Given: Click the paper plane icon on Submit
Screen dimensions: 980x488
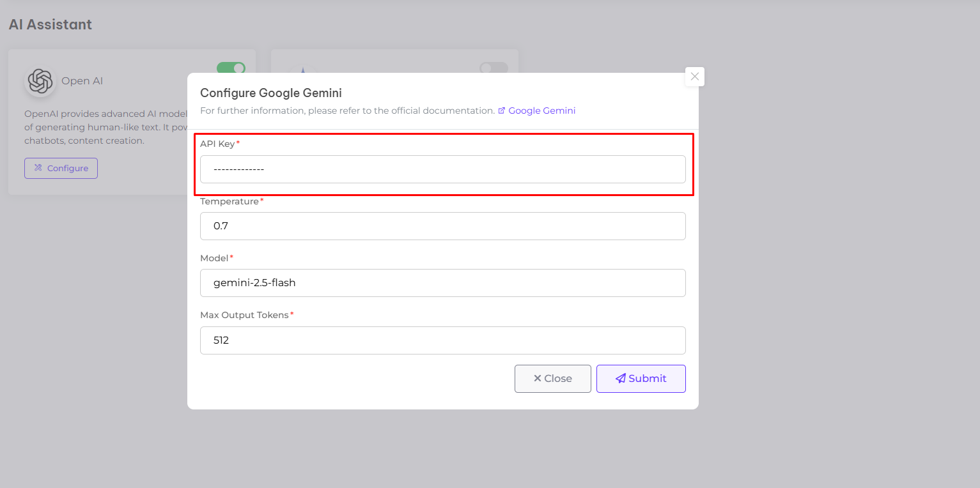Looking at the screenshot, I should (620, 379).
